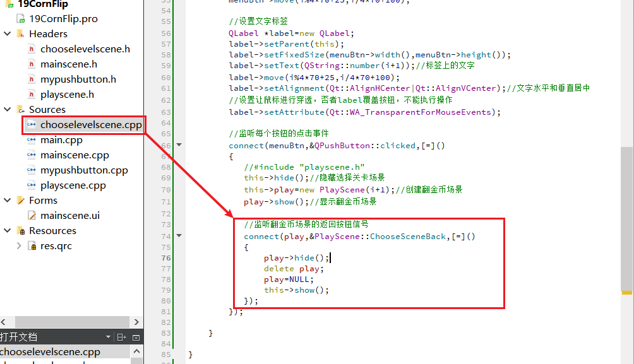
Task: Click the header icon of mypushbutton.h
Action: point(32,79)
